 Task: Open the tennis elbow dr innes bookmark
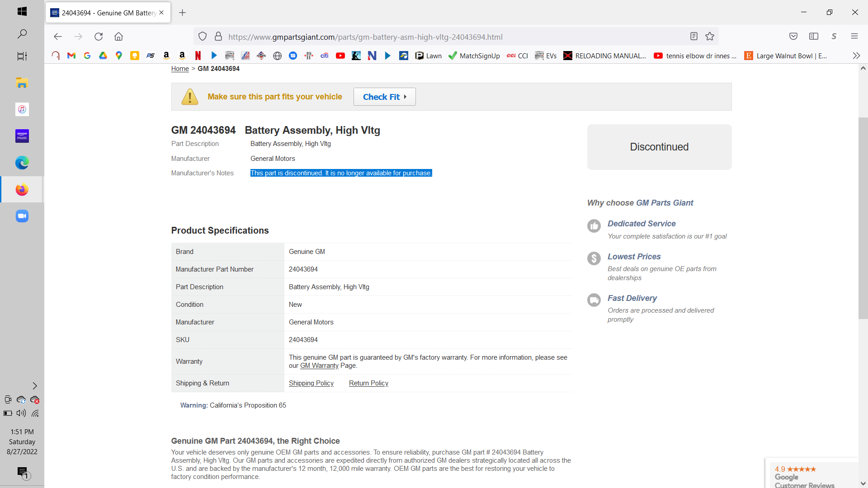[x=695, y=56]
